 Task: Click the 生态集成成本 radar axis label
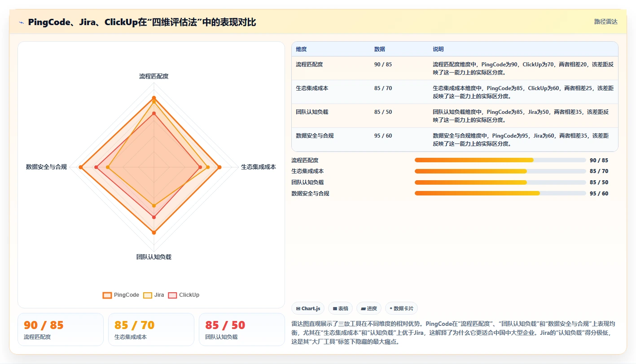click(259, 167)
